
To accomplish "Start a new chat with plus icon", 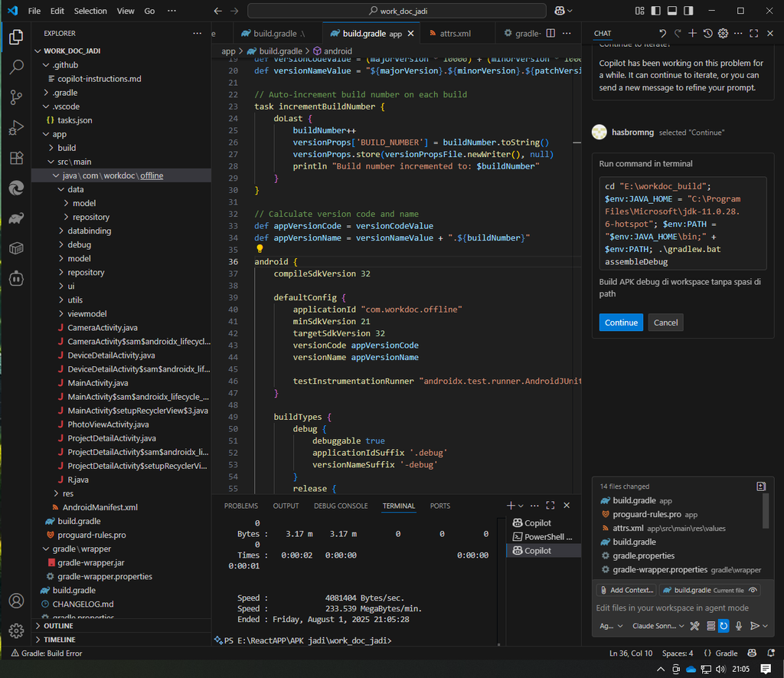I will [692, 33].
